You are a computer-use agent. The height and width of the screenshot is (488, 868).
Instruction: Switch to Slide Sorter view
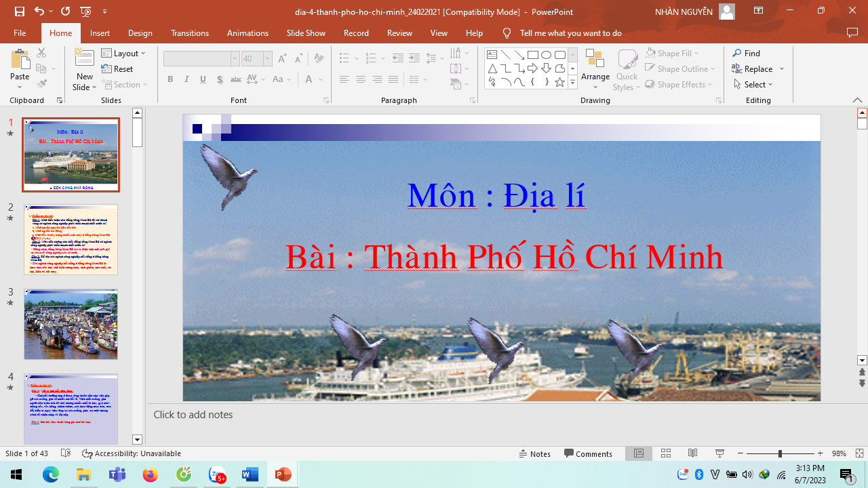tap(666, 453)
